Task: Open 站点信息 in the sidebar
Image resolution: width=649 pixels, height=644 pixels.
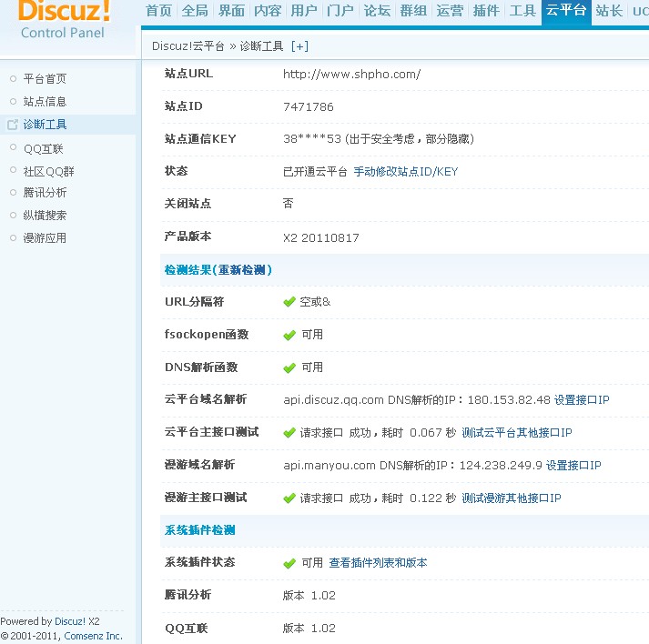Action: coord(45,101)
